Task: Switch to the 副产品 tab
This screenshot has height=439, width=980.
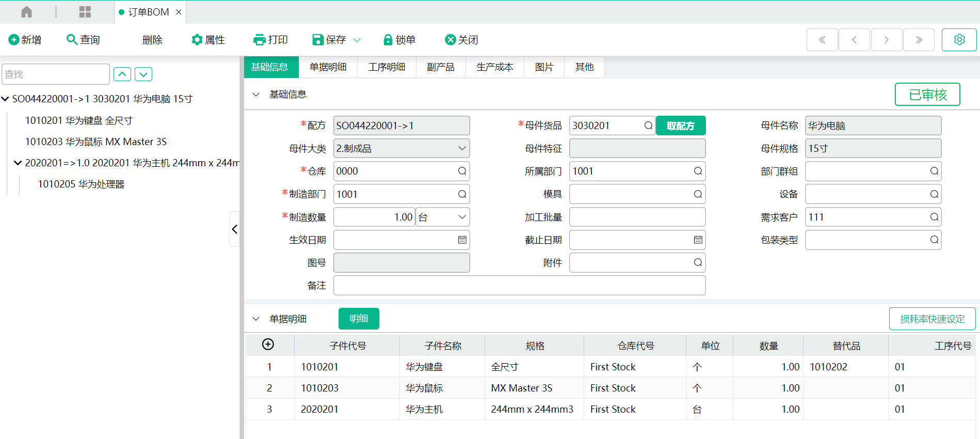Action: pyautogui.click(x=441, y=67)
